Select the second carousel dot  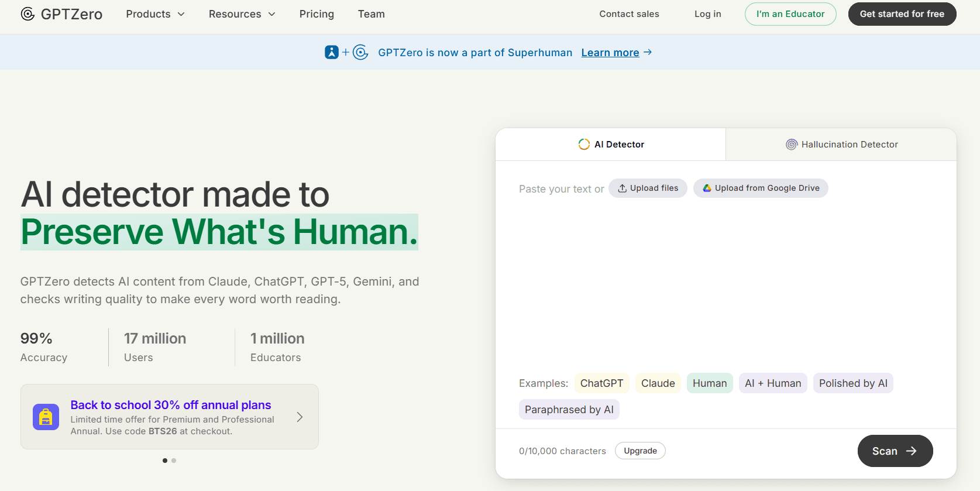pos(174,461)
